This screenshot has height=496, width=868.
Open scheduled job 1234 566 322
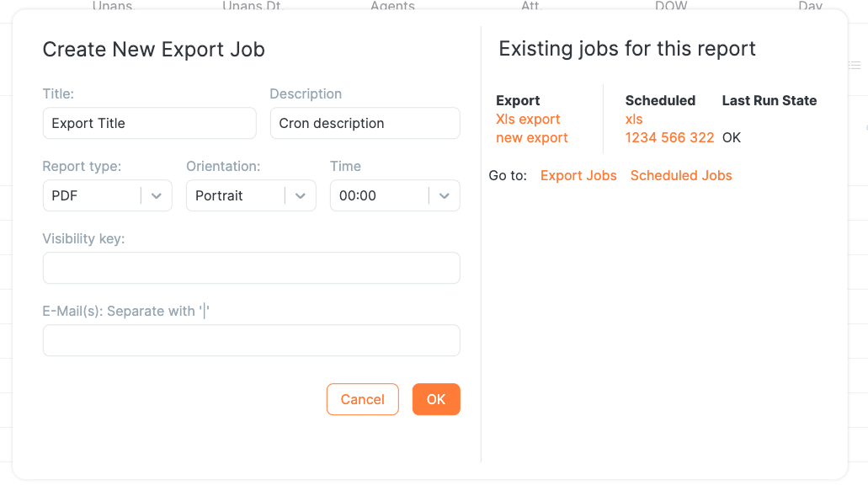click(x=669, y=137)
